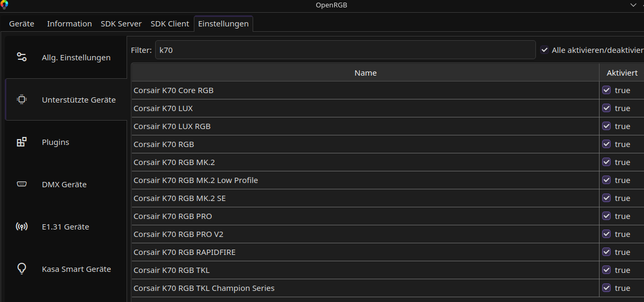Screen dimensions: 644x302
Task: Toggle K70 RGB TKL Champion Series checkbox
Action: pos(607,288)
